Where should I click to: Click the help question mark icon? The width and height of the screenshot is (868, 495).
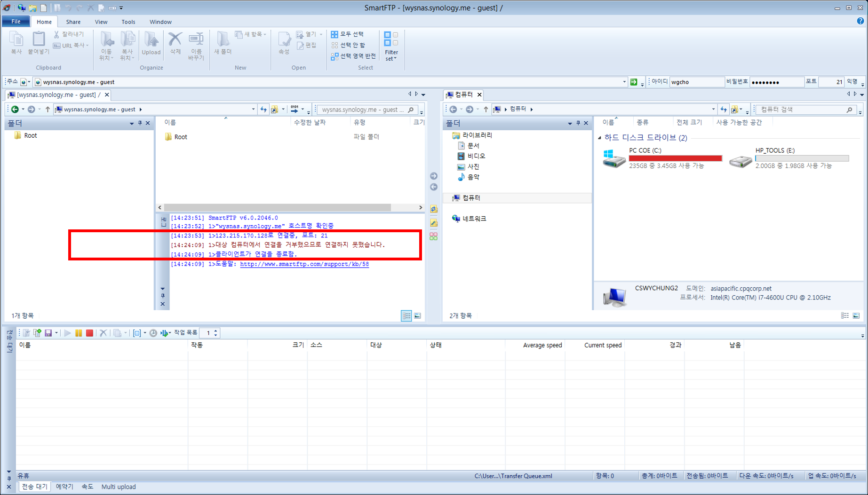[860, 21]
